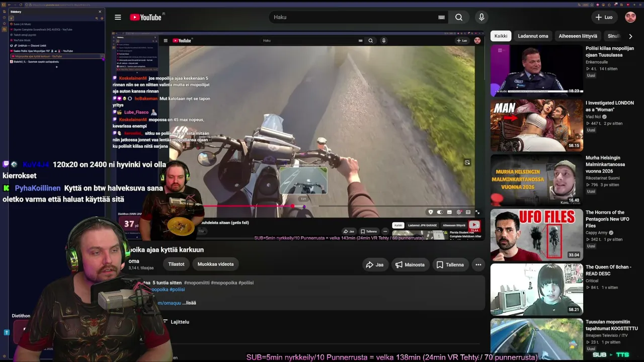Open the three-dot more actions menu

478,264
